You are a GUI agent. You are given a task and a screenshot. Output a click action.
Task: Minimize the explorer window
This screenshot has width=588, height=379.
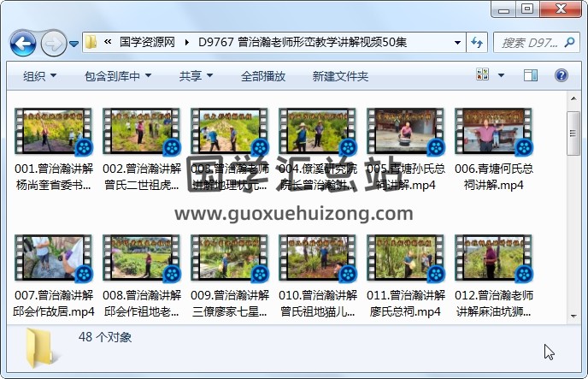(x=503, y=9)
